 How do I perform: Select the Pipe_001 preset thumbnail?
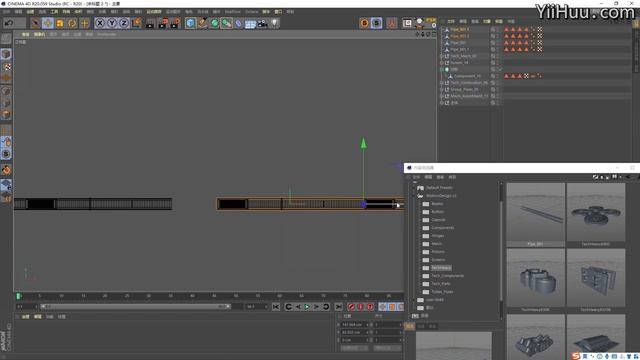[x=536, y=212]
